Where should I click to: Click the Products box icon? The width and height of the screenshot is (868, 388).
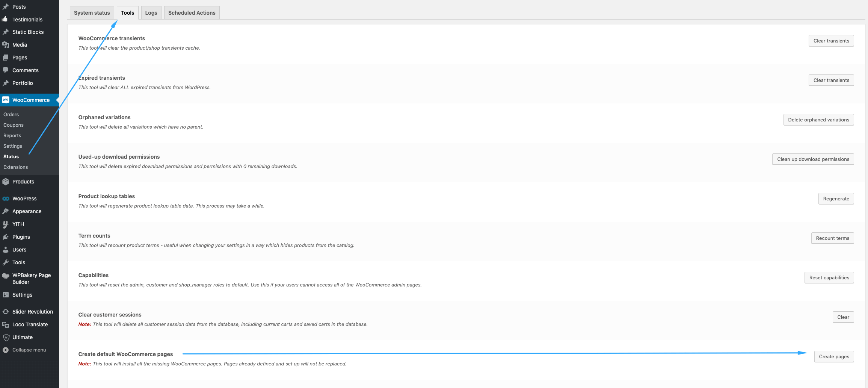[x=5, y=182]
